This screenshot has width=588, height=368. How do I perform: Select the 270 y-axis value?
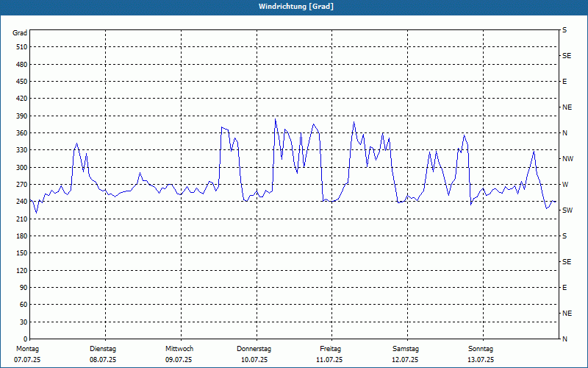tap(22, 185)
